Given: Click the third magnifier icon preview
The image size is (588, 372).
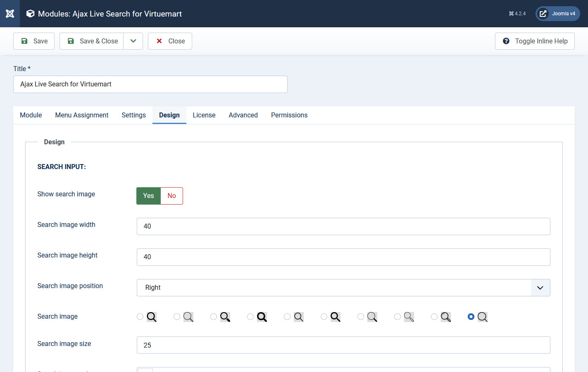Looking at the screenshot, I should pos(225,317).
